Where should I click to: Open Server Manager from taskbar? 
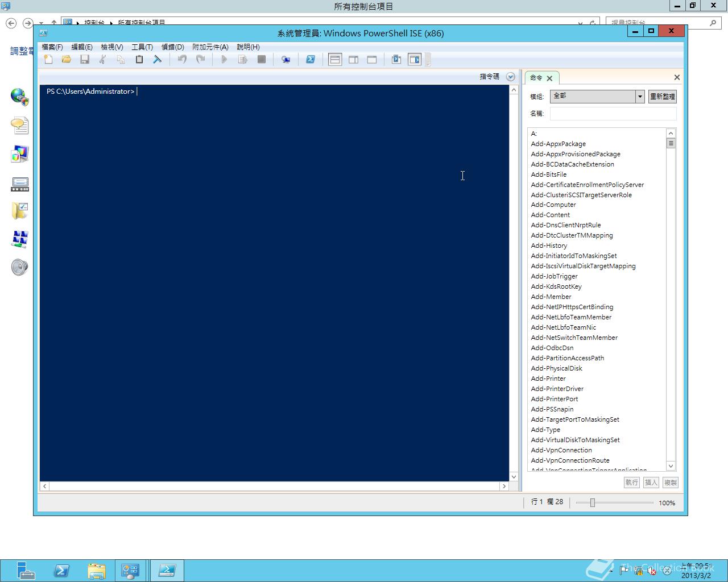pos(25,570)
